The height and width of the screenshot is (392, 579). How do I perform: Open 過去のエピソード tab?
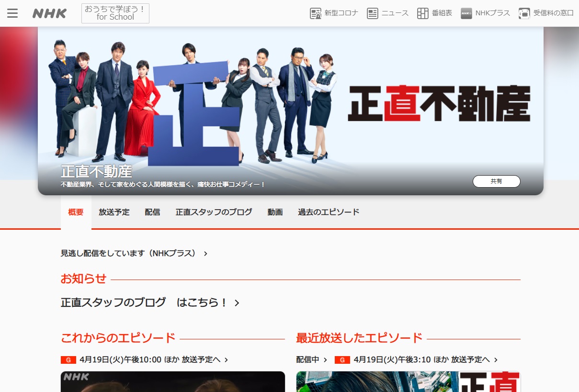(329, 212)
